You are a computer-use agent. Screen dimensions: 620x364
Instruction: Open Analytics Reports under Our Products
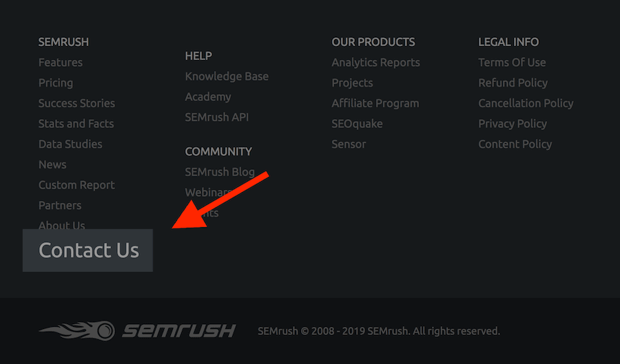click(375, 63)
